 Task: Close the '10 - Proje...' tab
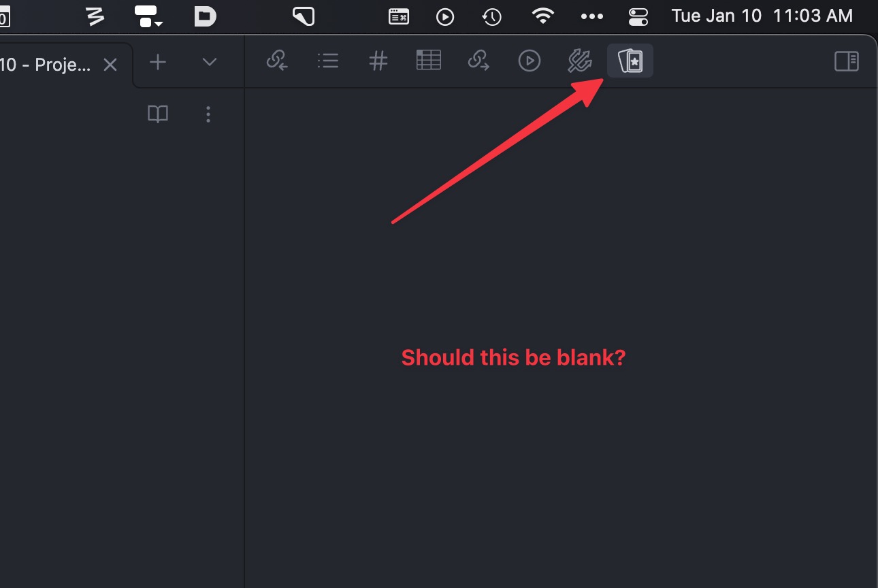point(110,65)
